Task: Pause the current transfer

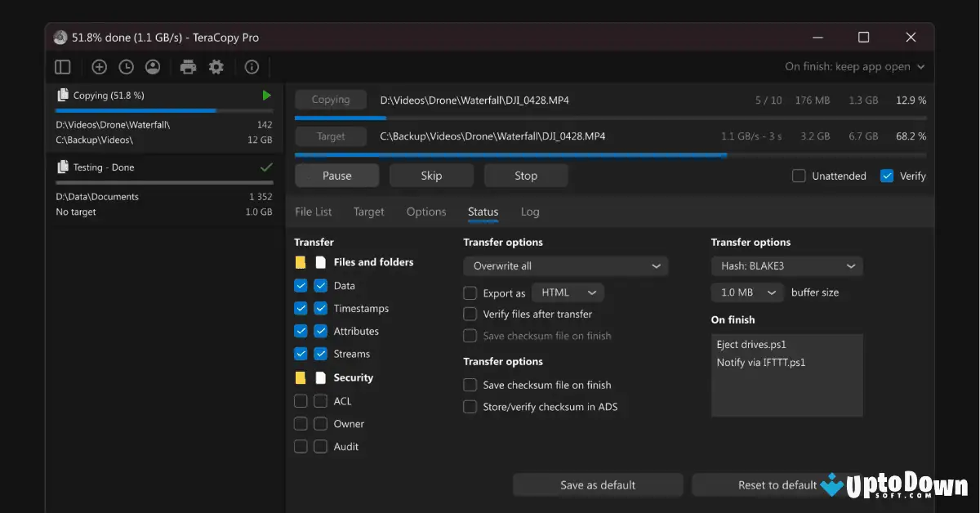Action: [x=336, y=175]
